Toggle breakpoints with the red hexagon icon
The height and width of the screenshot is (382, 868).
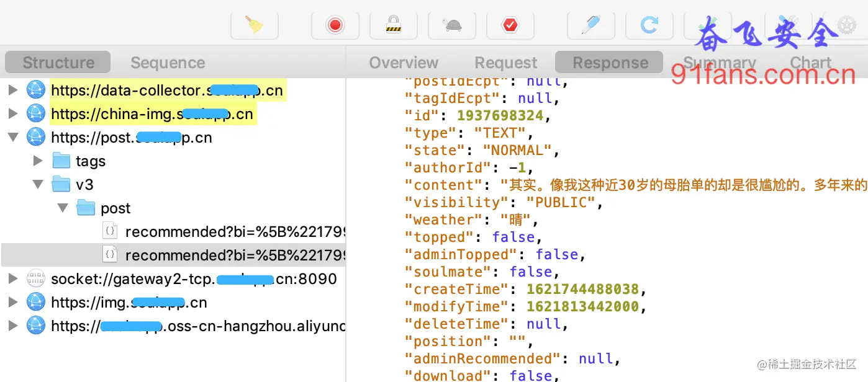(x=510, y=25)
